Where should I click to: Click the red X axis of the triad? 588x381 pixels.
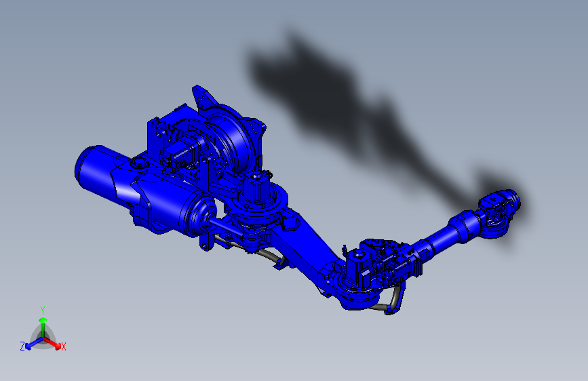(x=52, y=343)
